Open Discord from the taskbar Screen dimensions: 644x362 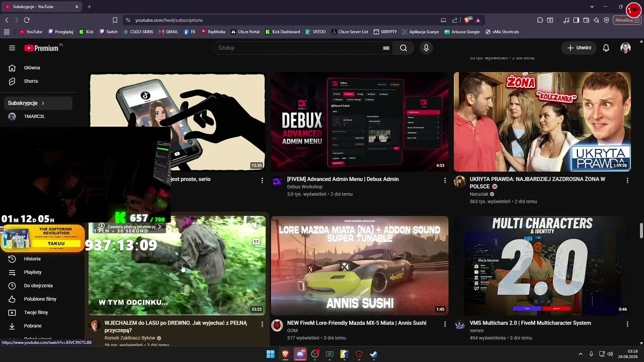coord(300,354)
